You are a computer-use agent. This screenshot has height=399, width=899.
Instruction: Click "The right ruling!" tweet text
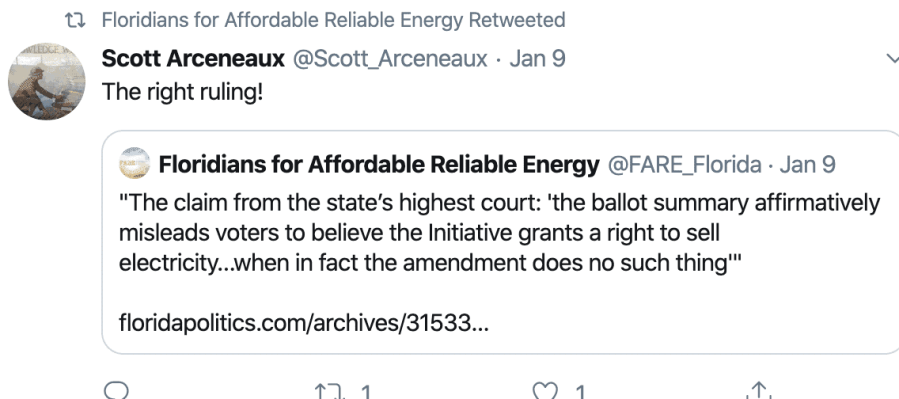pos(182,92)
